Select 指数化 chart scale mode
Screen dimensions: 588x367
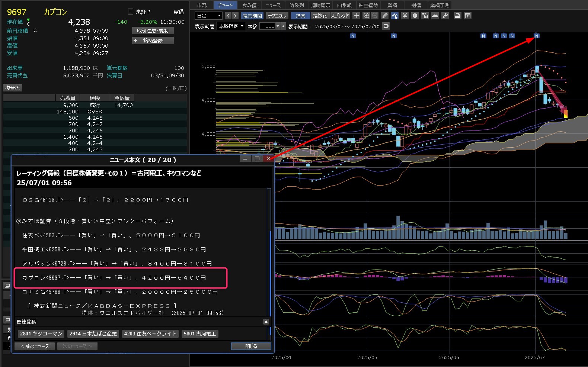[320, 16]
